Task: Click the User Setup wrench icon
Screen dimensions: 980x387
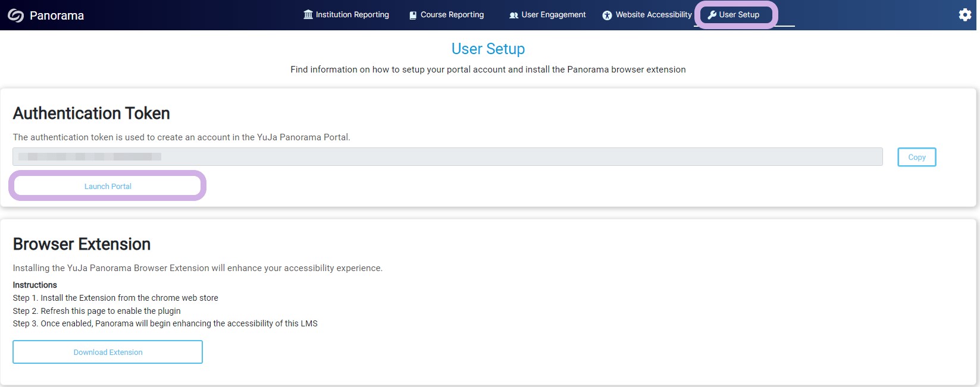Action: tap(712, 15)
